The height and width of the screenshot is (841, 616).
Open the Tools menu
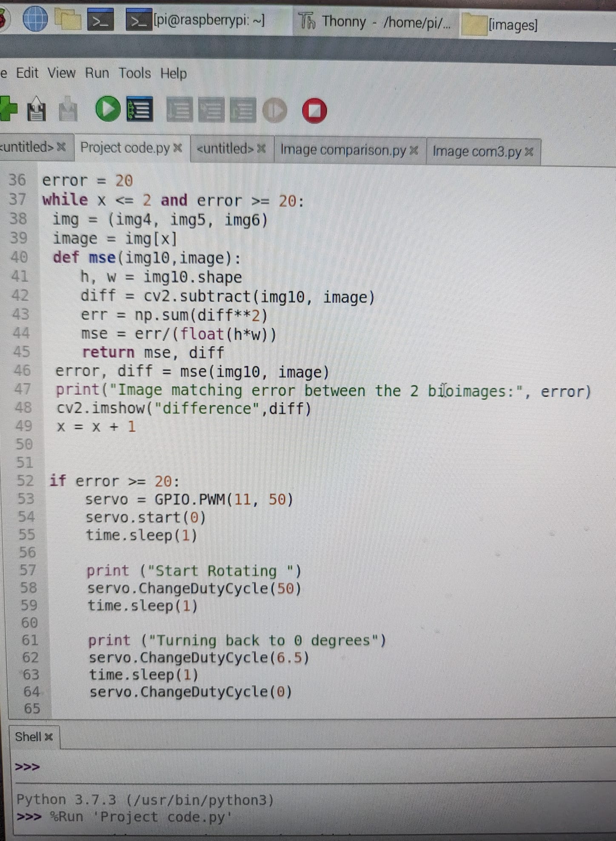(x=134, y=74)
